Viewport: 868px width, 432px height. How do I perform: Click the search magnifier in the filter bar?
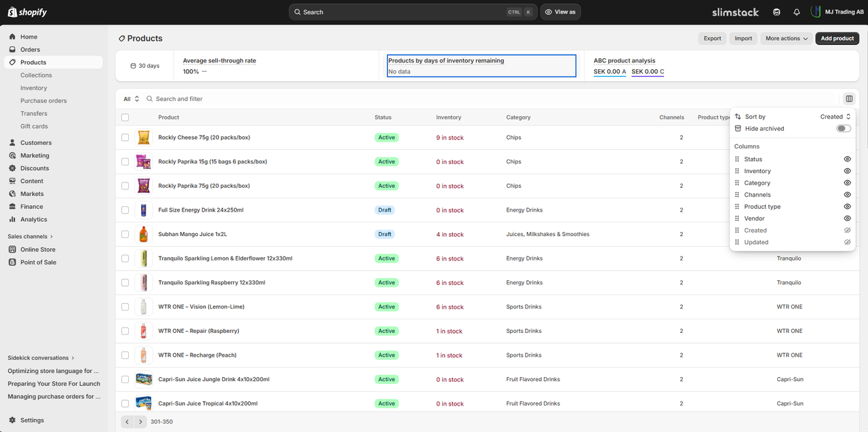pos(150,99)
